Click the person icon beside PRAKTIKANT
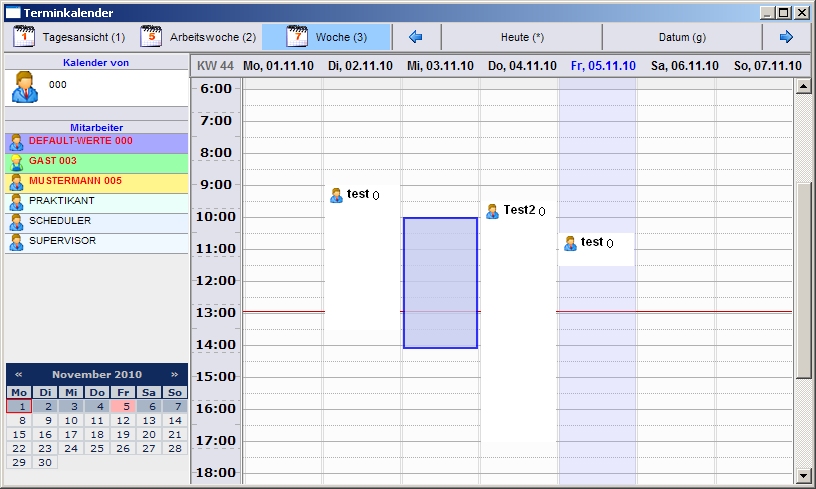Viewport: 816px width, 489px height. [16, 202]
